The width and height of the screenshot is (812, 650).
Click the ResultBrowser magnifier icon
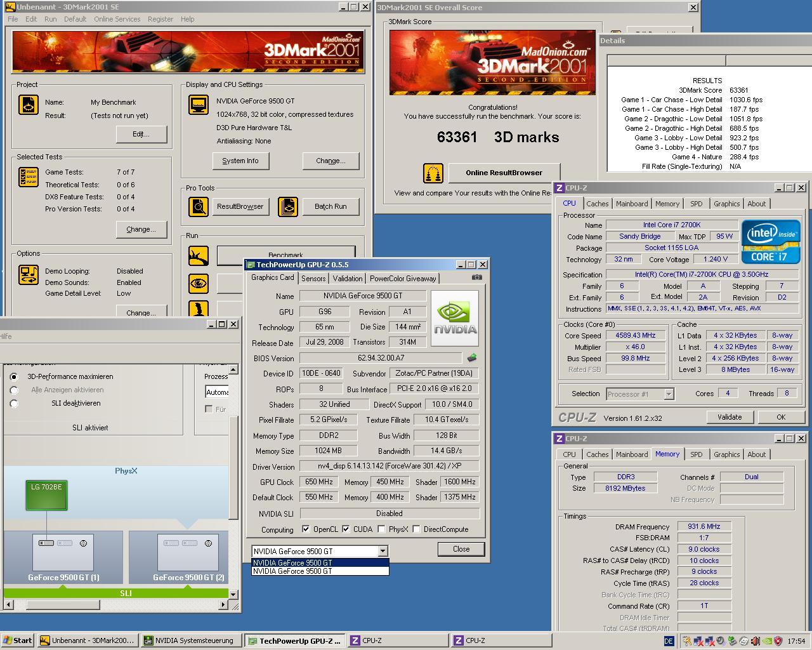199,206
